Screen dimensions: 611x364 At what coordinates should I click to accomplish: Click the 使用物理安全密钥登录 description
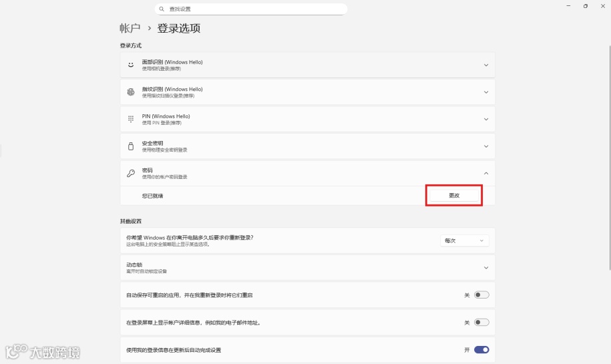point(164,150)
